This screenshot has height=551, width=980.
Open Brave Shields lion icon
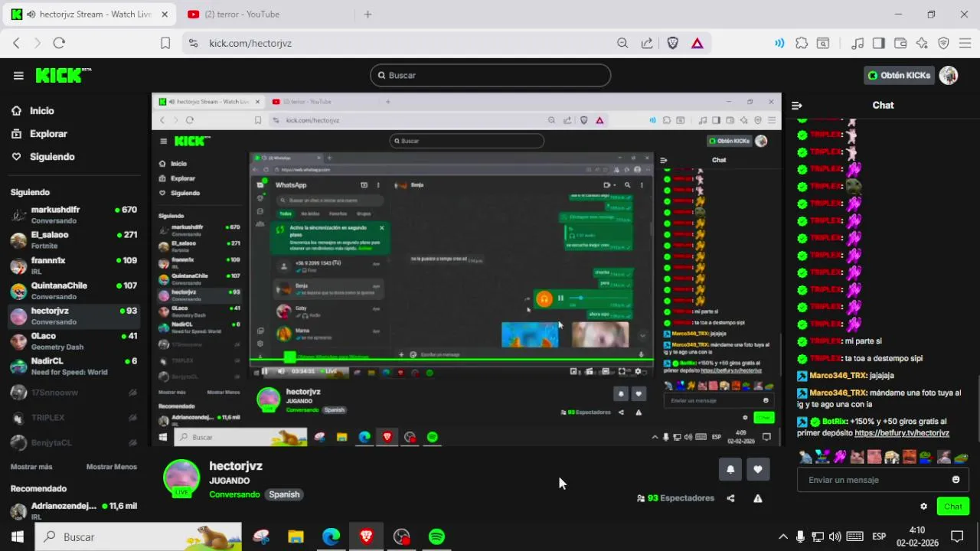pos(673,43)
